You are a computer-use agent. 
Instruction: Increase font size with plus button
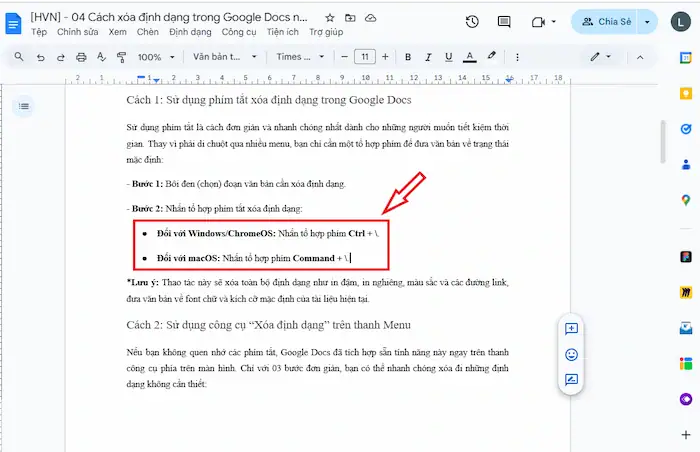387,57
